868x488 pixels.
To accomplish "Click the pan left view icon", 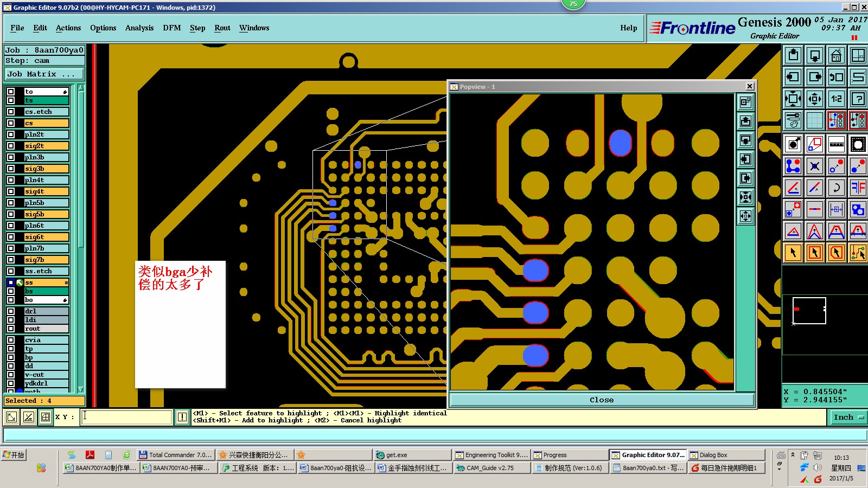I will coord(793,77).
